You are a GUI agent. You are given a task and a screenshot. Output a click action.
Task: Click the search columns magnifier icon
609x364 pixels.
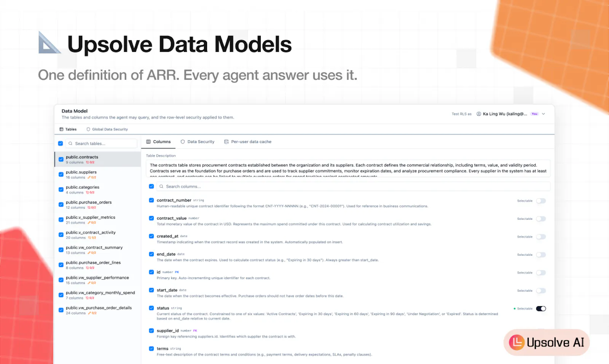click(161, 186)
